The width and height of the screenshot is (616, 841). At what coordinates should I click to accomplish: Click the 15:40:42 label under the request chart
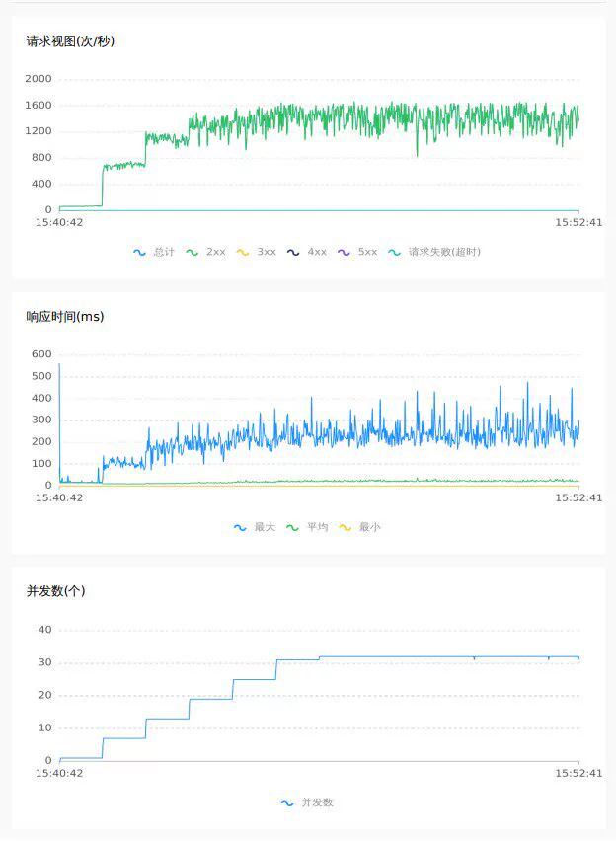59,223
